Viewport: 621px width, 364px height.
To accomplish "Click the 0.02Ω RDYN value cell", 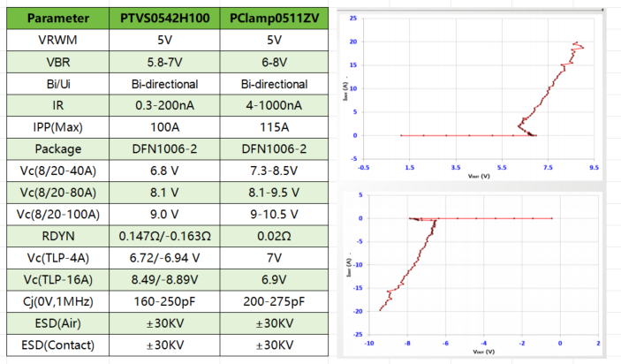I will [x=276, y=236].
